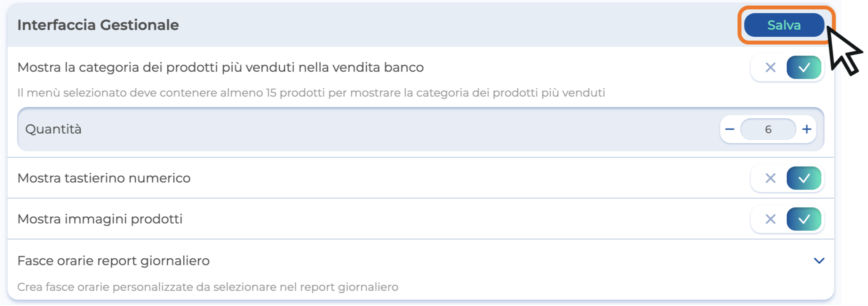
Task: Click the Salva button
Action: coord(784,25)
